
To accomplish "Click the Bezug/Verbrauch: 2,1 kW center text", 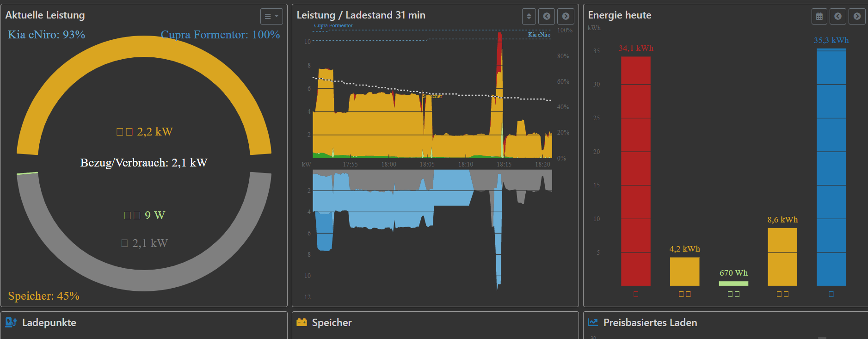I will 144,163.
